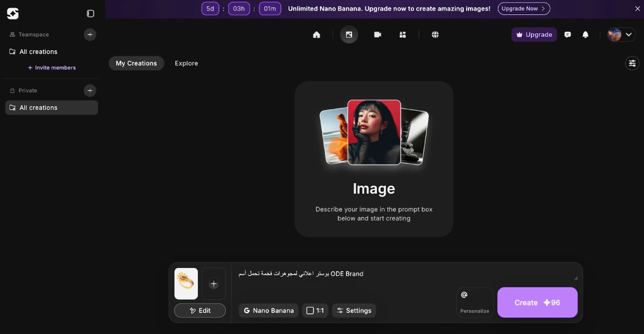Viewport: 644px width, 334px height.
Task: Switch to the Video creation icon
Action: pos(377,34)
